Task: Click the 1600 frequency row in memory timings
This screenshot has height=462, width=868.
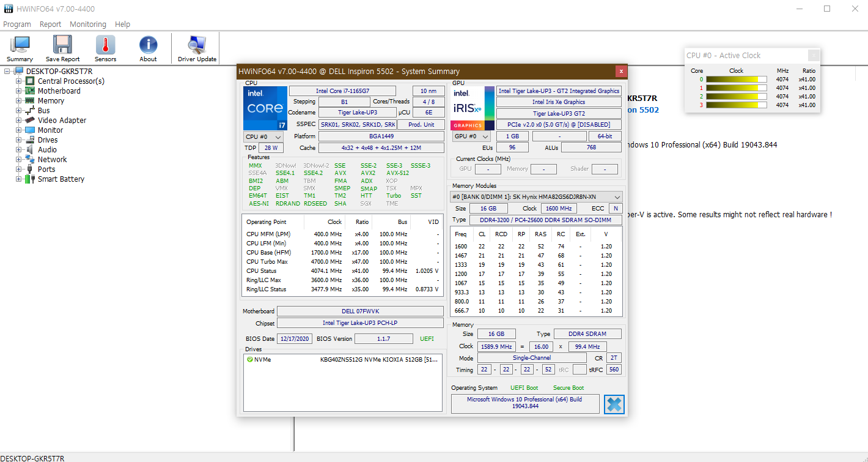Action: [x=536, y=247]
